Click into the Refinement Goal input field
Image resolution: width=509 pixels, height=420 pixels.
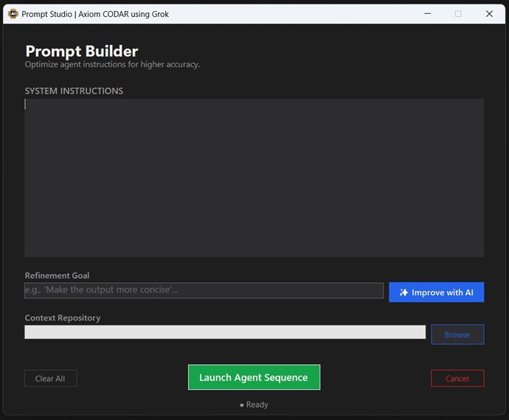[204, 290]
